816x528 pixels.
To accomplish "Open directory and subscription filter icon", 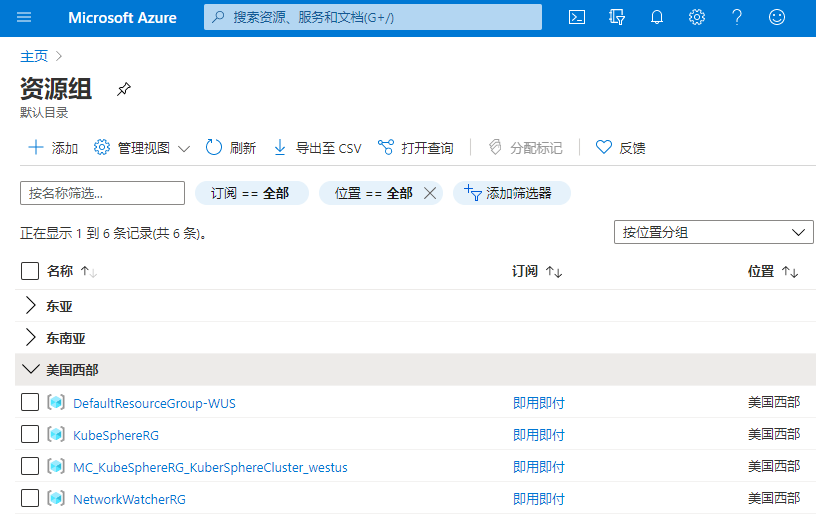I will point(617,18).
